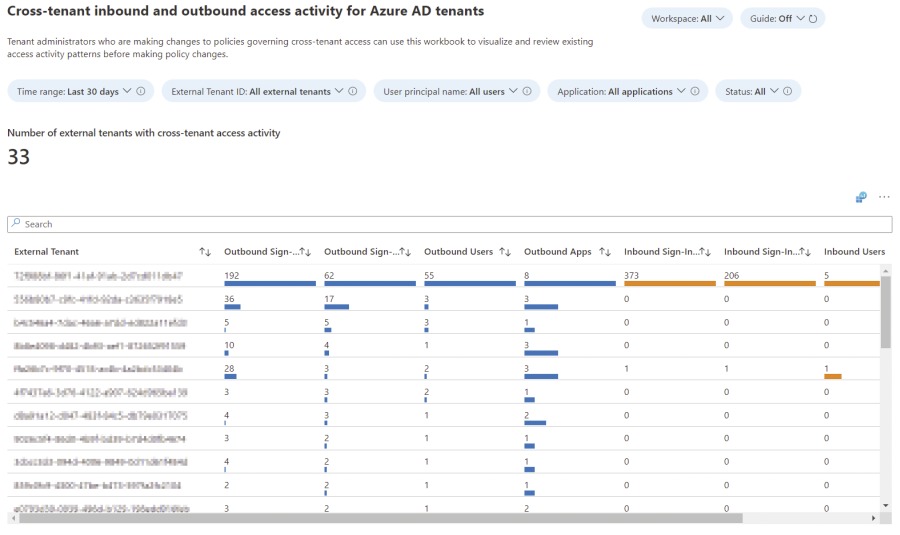Image resolution: width=900 pixels, height=535 pixels.
Task: Click the info icon beside User principal name
Action: coord(527,91)
